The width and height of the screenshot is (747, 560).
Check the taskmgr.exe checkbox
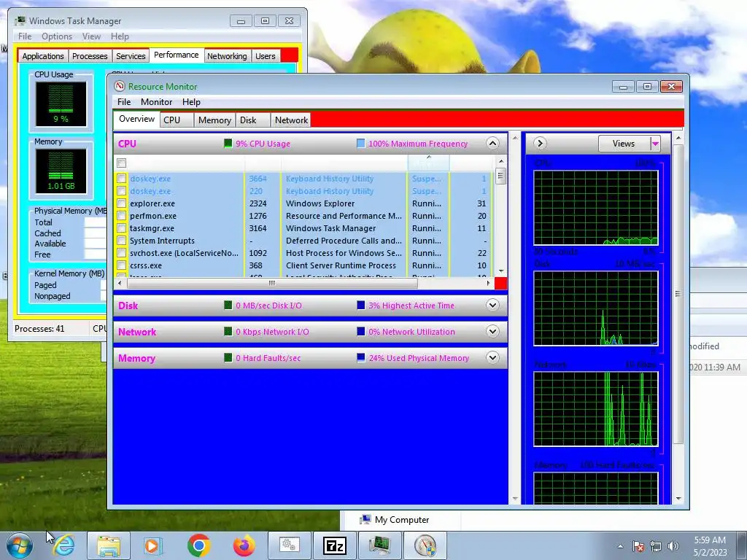pos(122,228)
